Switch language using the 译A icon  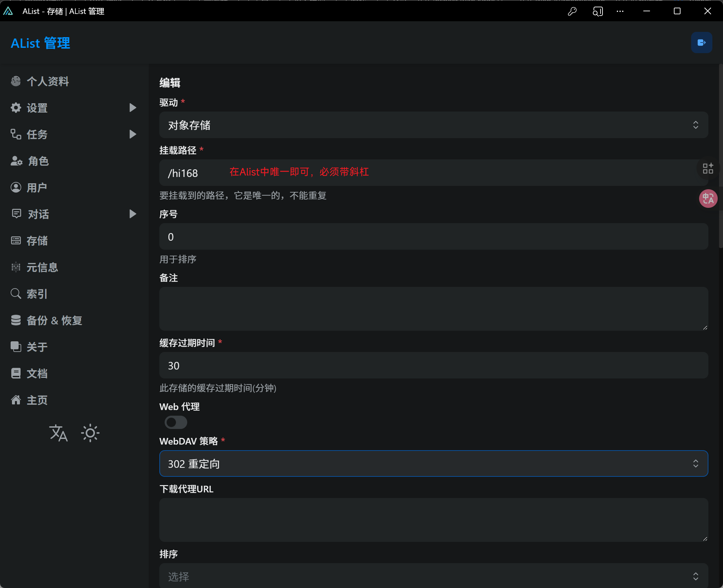tap(58, 433)
